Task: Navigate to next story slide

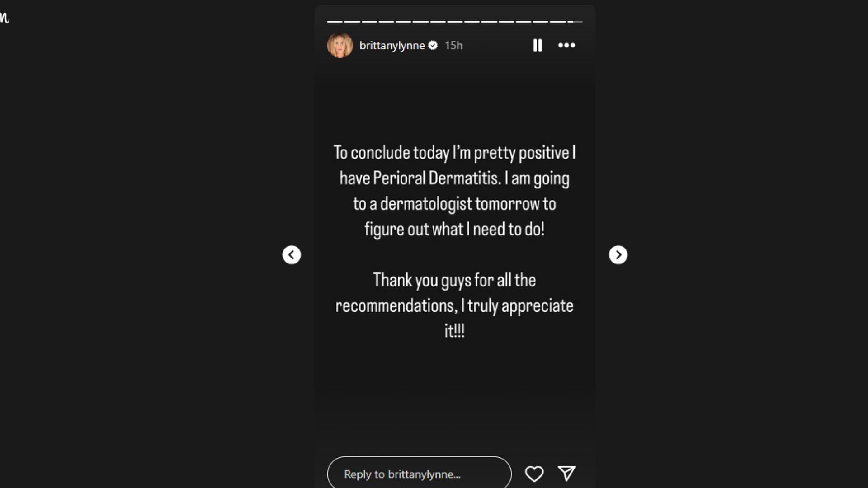Action: click(x=618, y=254)
